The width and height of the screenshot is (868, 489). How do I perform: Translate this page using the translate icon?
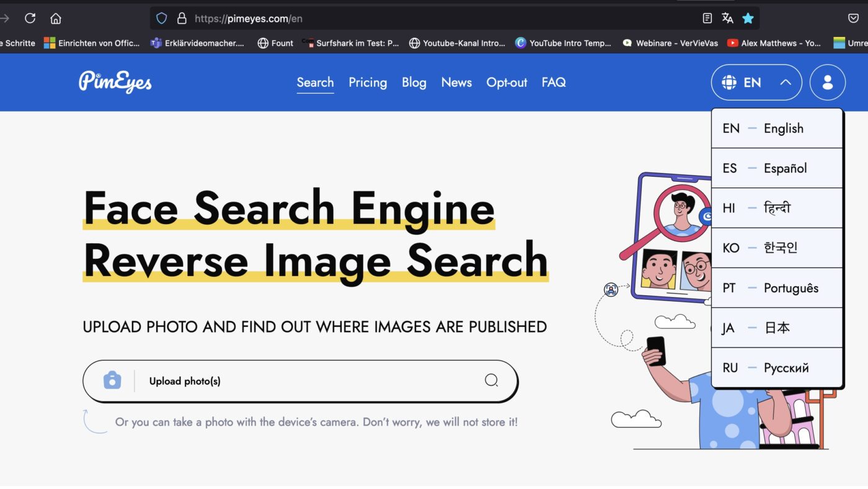[727, 18]
